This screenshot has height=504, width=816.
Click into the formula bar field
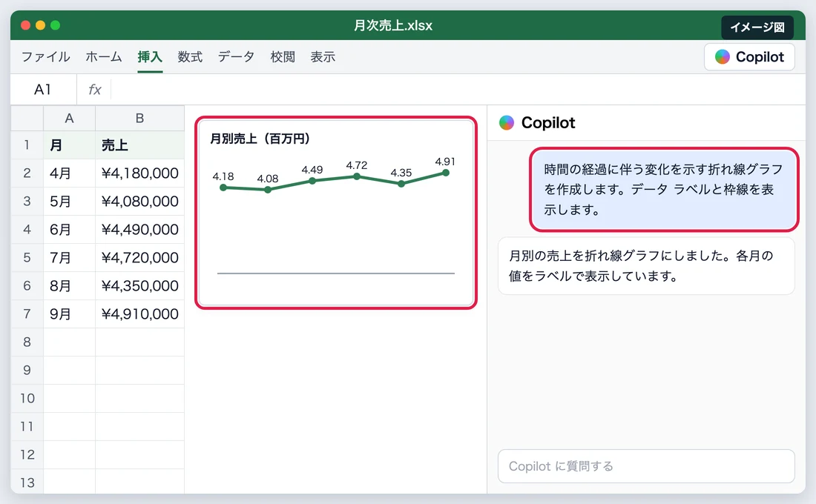(458, 90)
